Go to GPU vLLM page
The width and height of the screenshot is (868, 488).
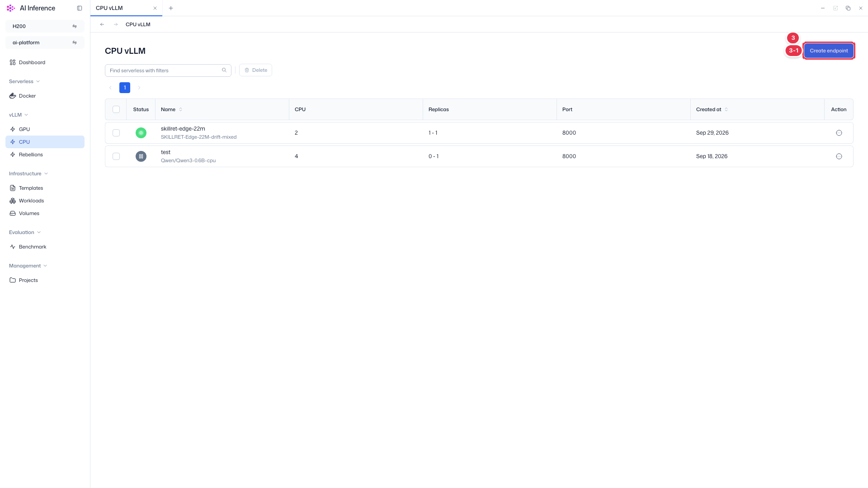coord(45,129)
